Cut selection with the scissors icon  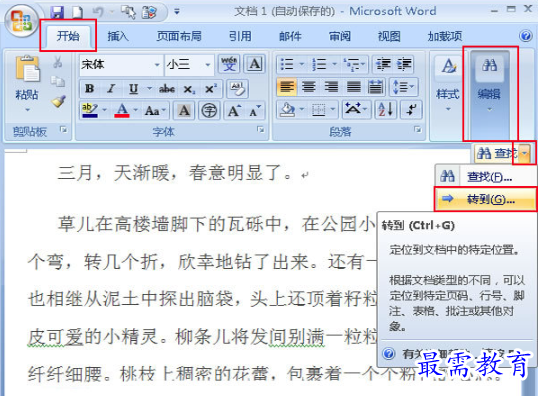pos(58,62)
